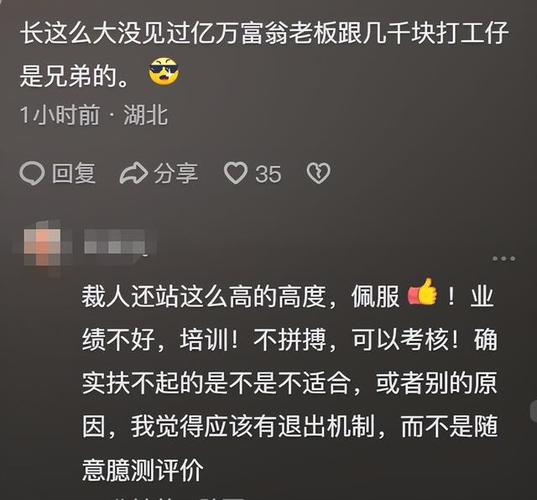
Task: Select the comment text starting with 长这么大没见过
Action: pos(264,54)
